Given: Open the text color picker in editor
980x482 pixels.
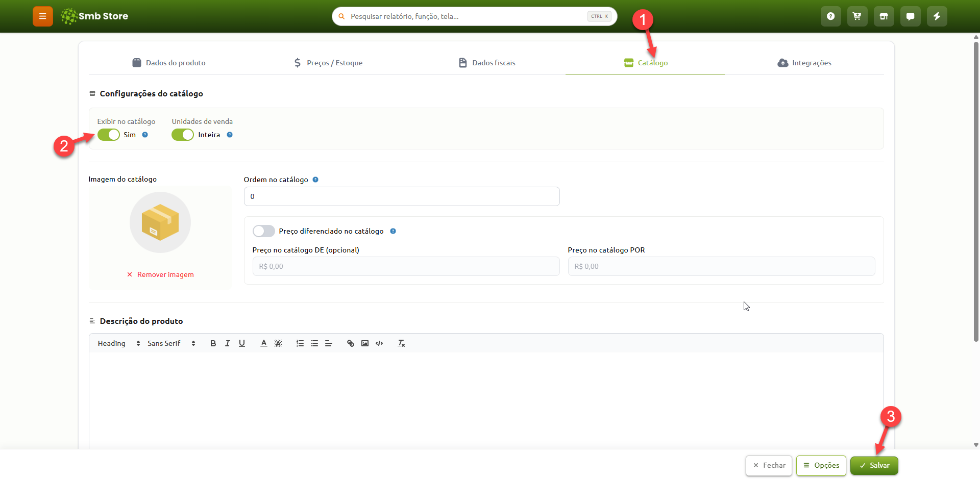Looking at the screenshot, I should (263, 343).
